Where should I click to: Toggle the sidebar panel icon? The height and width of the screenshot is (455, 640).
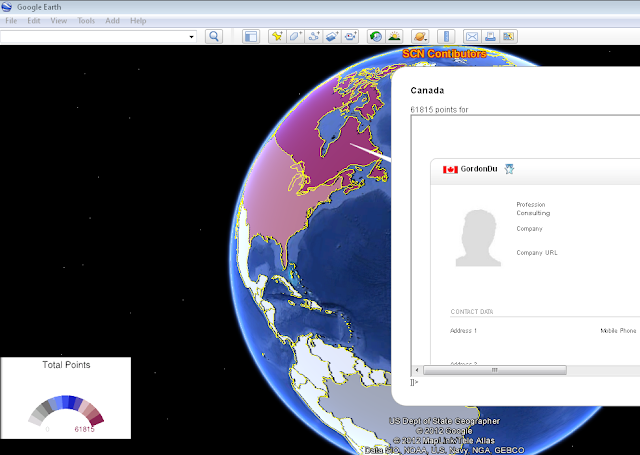point(251,37)
